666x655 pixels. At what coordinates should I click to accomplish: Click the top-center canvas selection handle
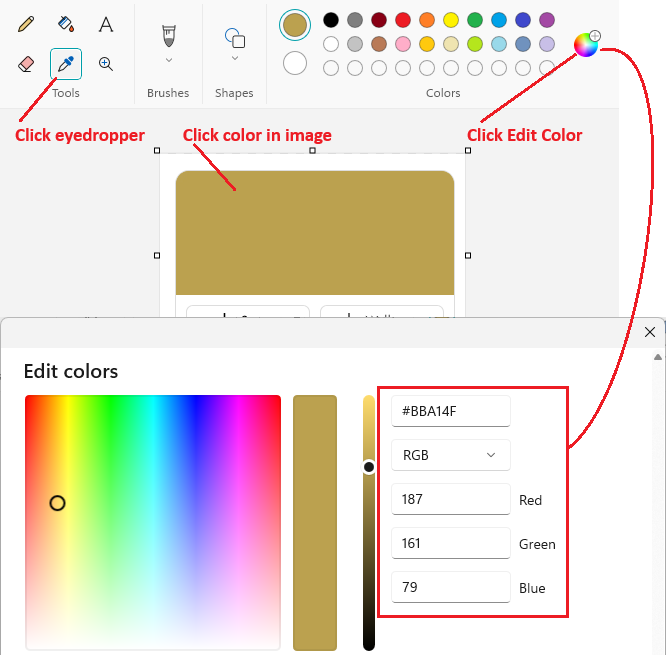(313, 150)
